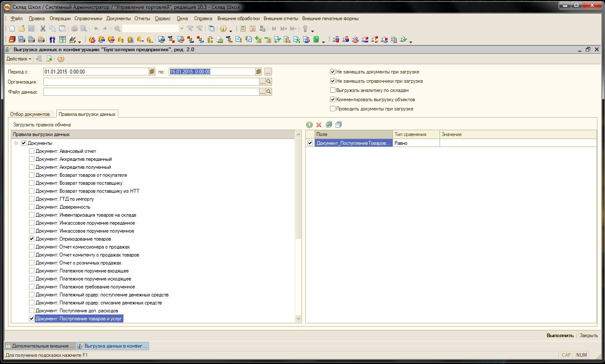This screenshot has height=364, width=605.
Task: Click the green checkmark sigma report icon
Action: tap(403, 40)
